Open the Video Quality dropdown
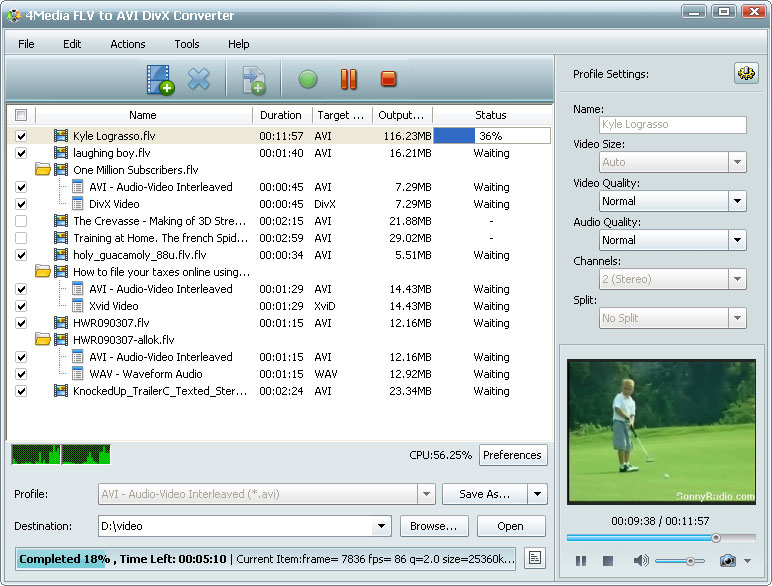Image resolution: width=772 pixels, height=586 pixels. tap(737, 201)
